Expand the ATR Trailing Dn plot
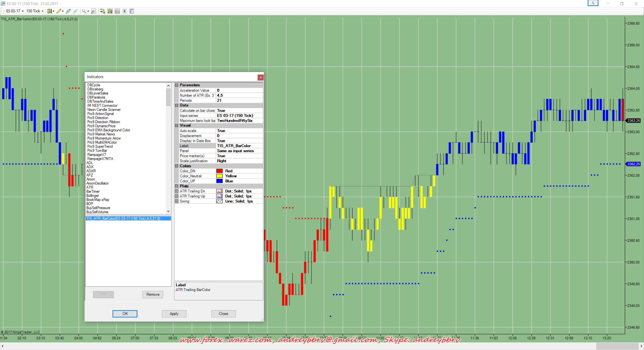 coord(177,191)
